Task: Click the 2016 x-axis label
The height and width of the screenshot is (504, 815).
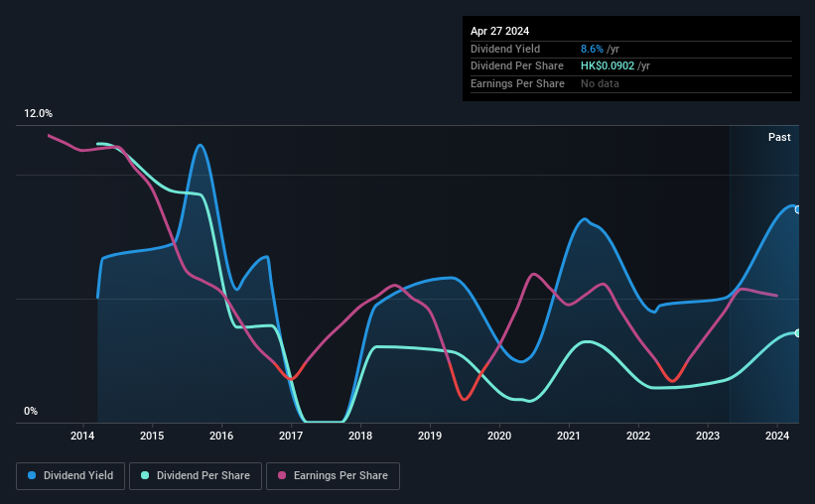Action: point(221,436)
